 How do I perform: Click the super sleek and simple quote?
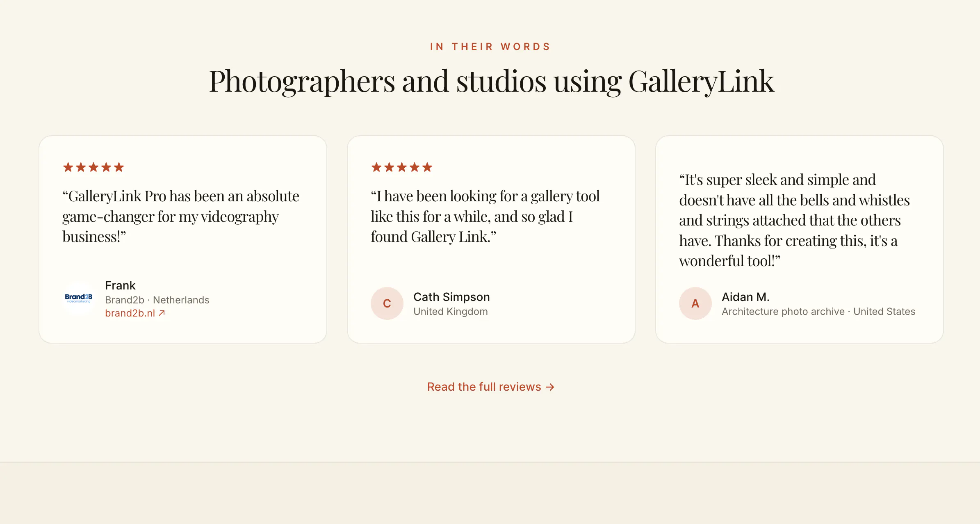[794, 220]
